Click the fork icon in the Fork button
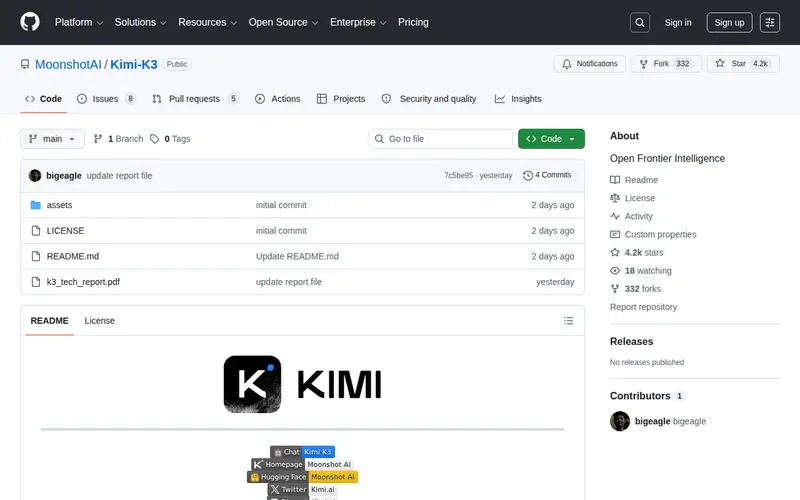 tap(643, 64)
